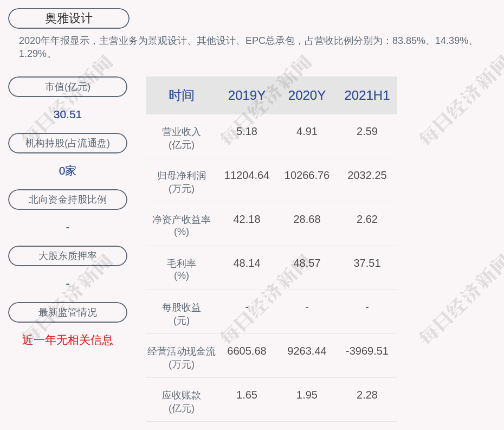Click the 奥雅设计 company name pill
Image resolution: width=504 pixels, height=430 pixels.
coord(69,18)
